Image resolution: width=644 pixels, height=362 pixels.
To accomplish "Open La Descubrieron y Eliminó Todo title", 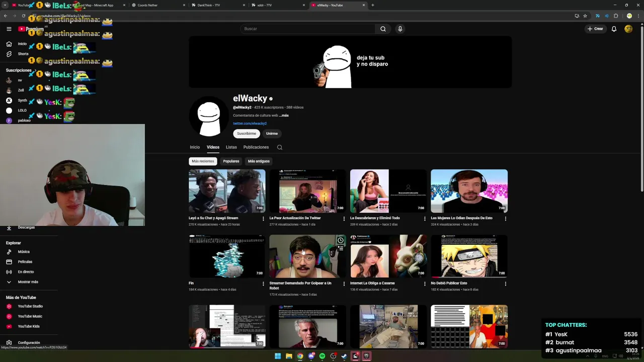I will pyautogui.click(x=375, y=218).
